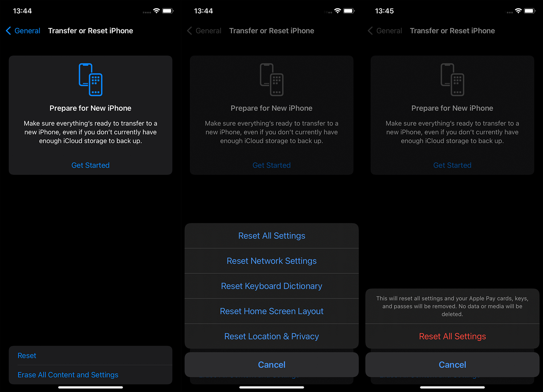
Task: Tap the dimmed phones icon in the middle screen
Action: [x=271, y=79]
